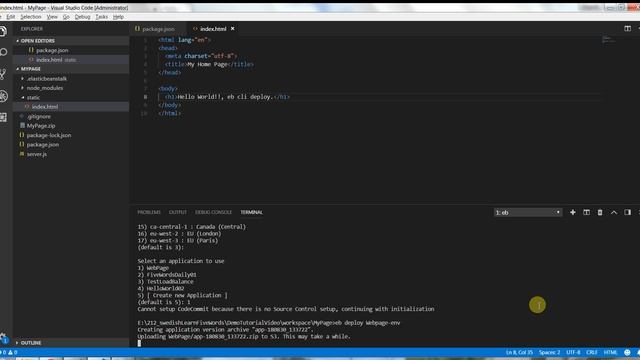Split the terminal panel

tap(586, 212)
